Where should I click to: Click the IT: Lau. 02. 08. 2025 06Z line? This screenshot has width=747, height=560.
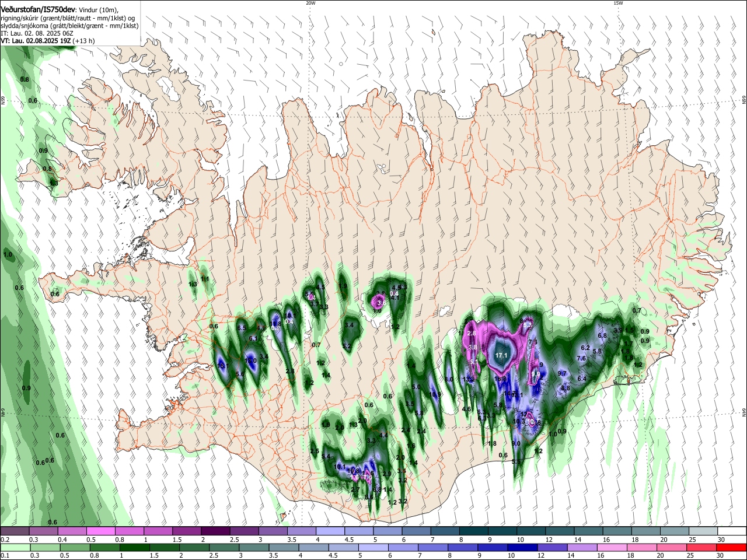[x=37, y=33]
